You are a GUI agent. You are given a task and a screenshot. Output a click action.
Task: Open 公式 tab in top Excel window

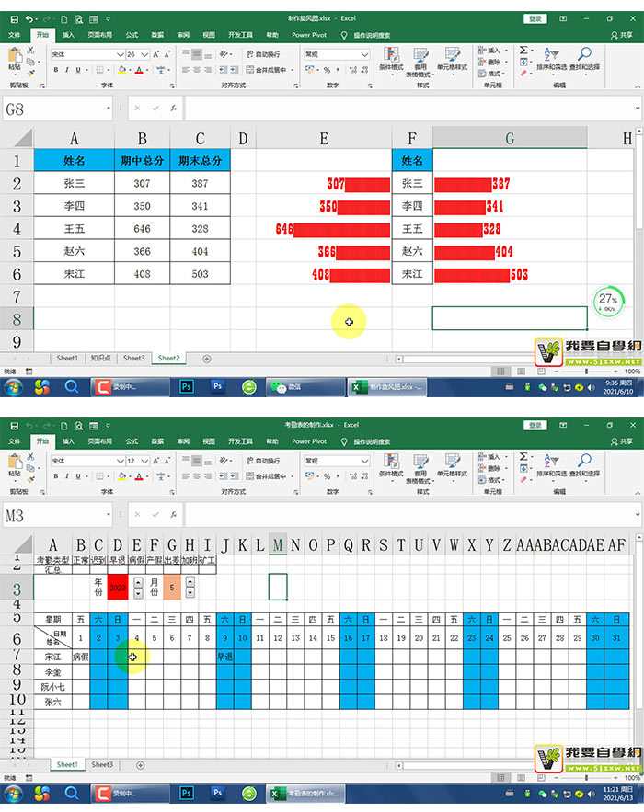(132, 35)
